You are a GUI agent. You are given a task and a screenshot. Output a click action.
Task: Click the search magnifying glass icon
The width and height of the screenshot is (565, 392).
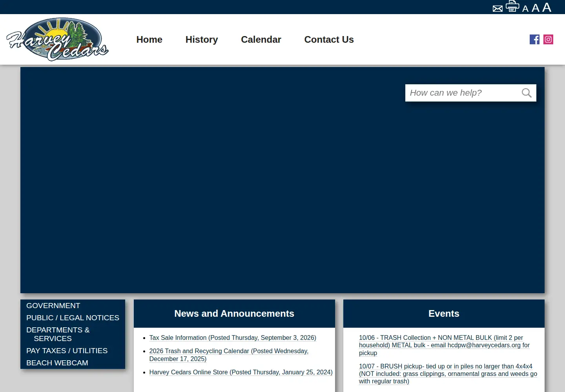coord(527,93)
